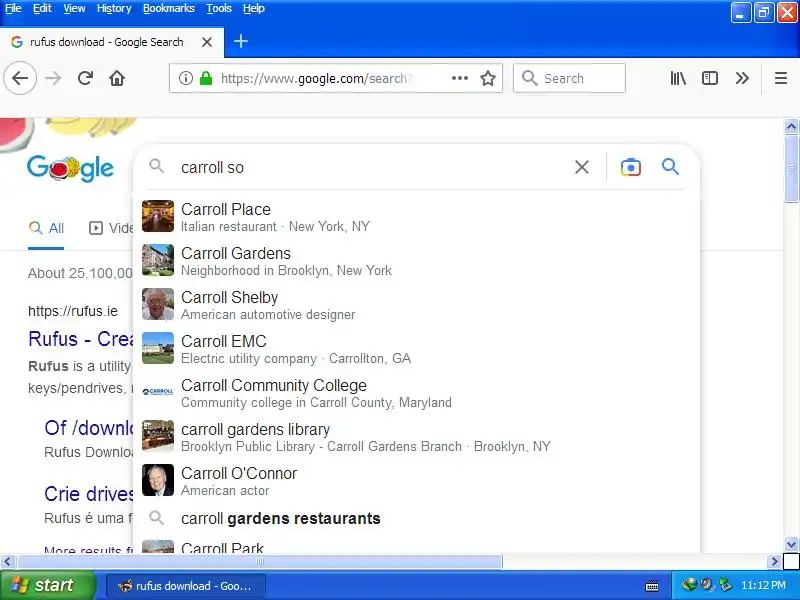The height and width of the screenshot is (600, 800).
Task: Click the vertical scrollbar down arrow
Action: [791, 544]
